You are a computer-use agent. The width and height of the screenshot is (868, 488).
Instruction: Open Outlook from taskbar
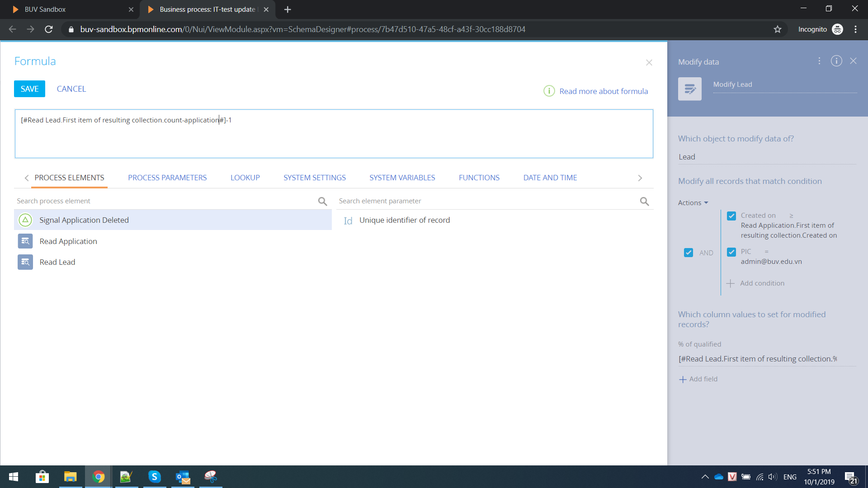183,477
